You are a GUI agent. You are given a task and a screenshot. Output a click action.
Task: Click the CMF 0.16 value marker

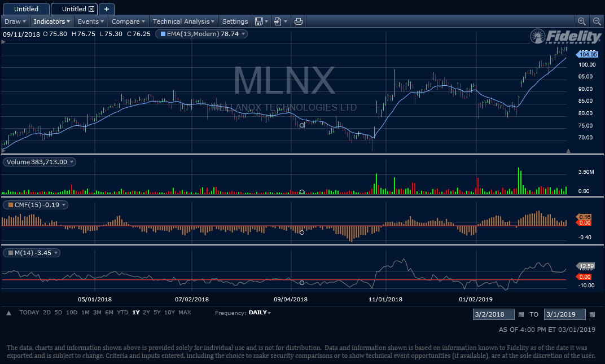tap(584, 217)
